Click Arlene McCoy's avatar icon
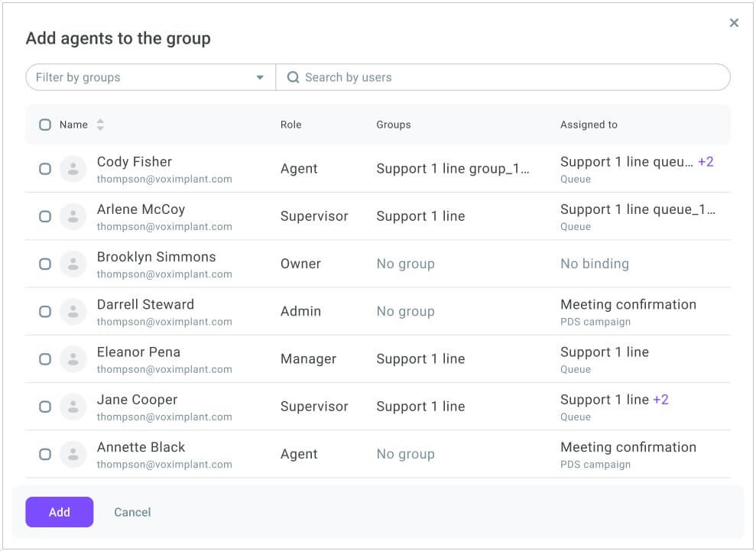This screenshot has width=756, height=551. (73, 216)
